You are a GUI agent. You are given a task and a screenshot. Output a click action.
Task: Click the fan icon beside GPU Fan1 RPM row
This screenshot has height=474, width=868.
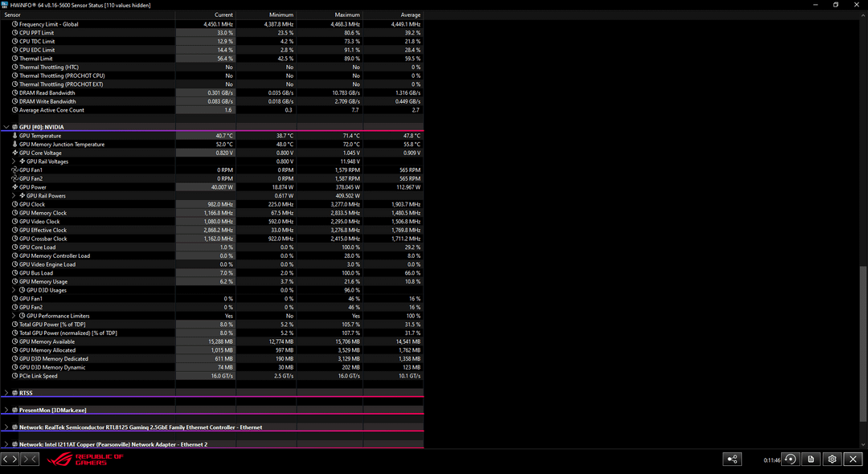click(15, 170)
